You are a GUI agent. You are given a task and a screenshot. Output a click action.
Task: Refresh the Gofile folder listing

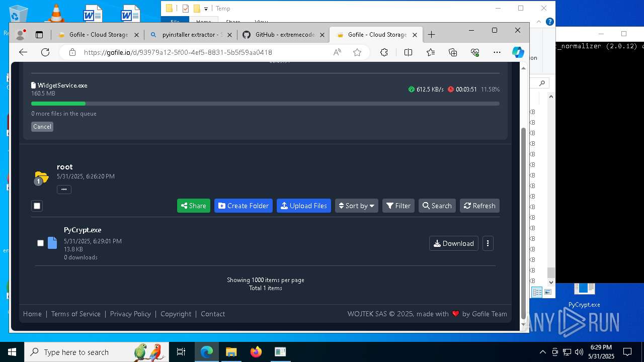click(x=479, y=206)
